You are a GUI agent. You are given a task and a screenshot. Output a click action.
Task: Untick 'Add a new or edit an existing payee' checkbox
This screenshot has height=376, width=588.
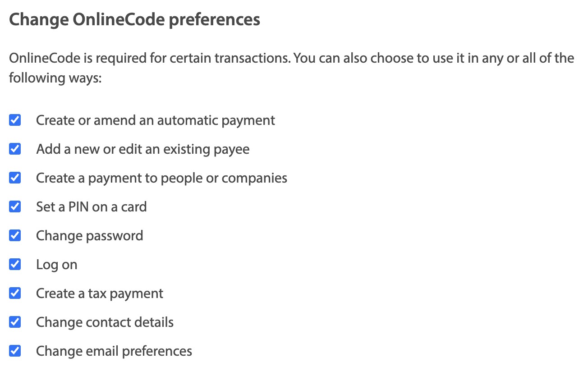(15, 149)
